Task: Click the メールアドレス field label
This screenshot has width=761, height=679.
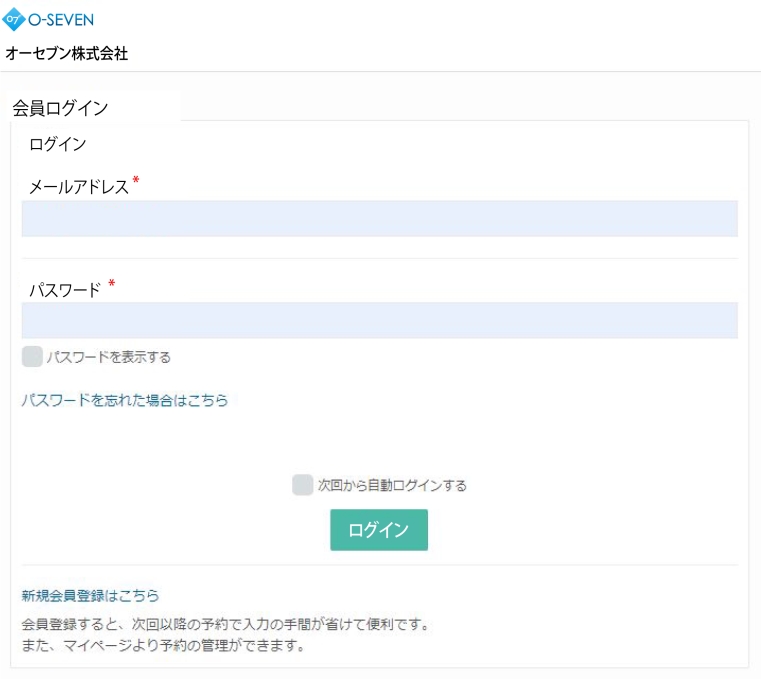Action: (79, 186)
